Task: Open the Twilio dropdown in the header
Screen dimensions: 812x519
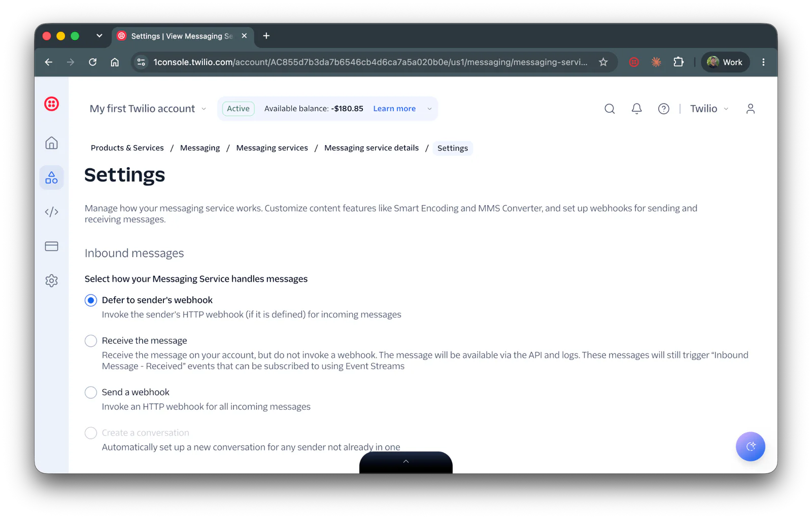Action: 709,109
